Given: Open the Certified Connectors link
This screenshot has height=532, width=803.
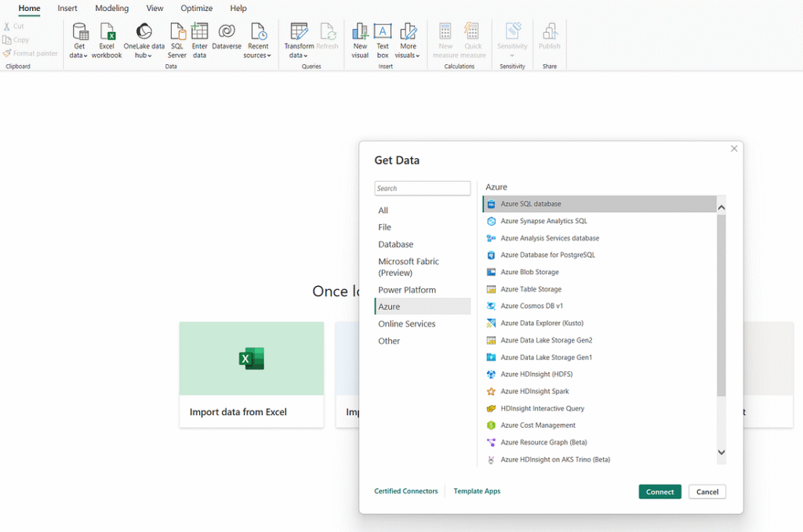Looking at the screenshot, I should coord(406,491).
